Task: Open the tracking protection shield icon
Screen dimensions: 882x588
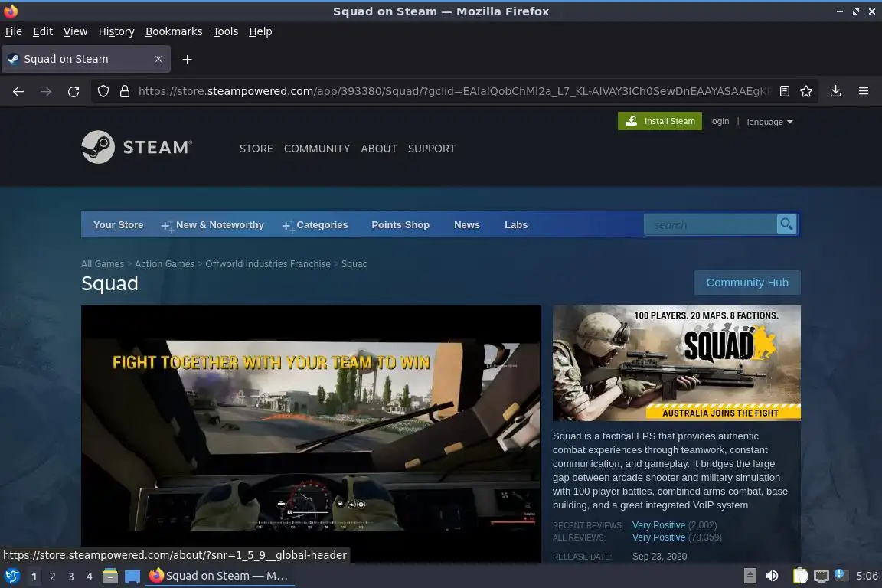Action: tap(103, 91)
